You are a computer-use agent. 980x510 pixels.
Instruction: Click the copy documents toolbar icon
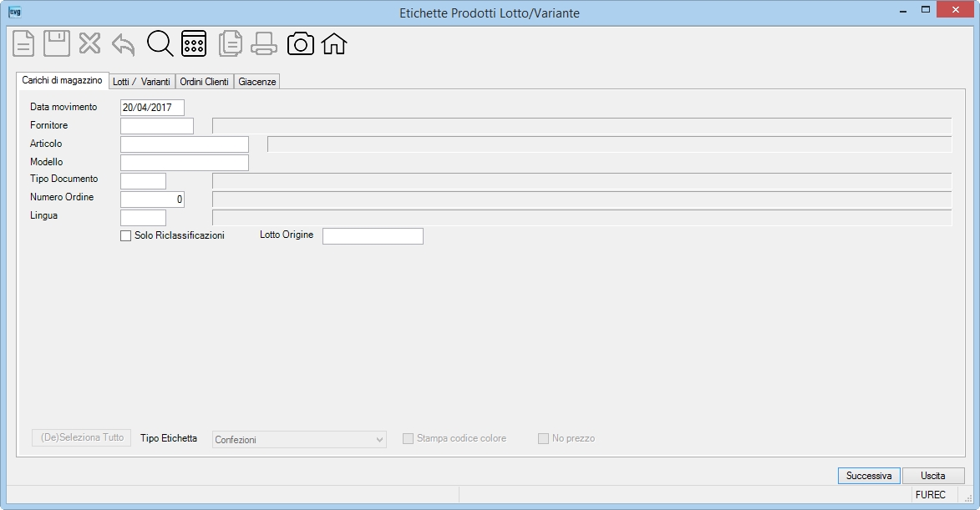pyautogui.click(x=230, y=43)
